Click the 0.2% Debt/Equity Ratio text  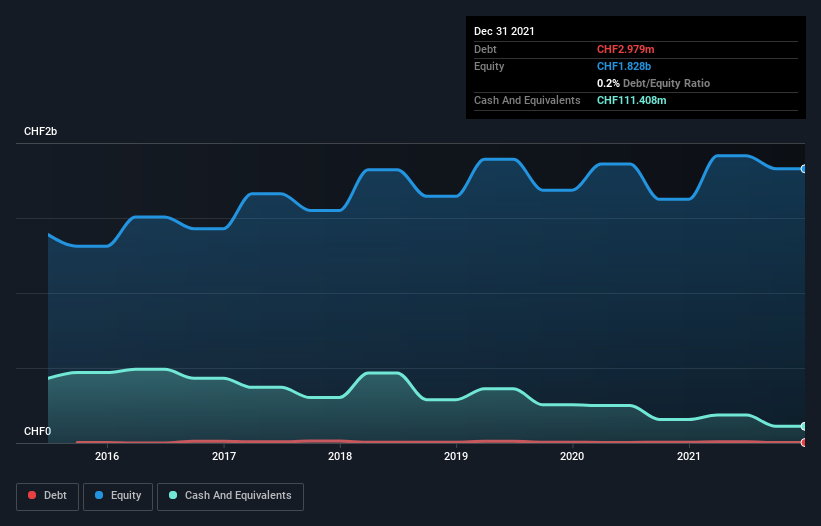click(x=653, y=83)
